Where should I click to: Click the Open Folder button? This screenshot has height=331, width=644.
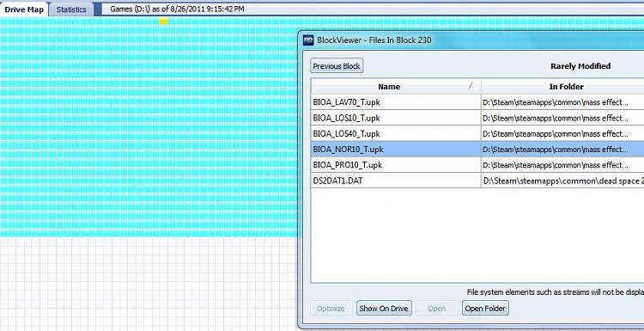pyautogui.click(x=485, y=309)
